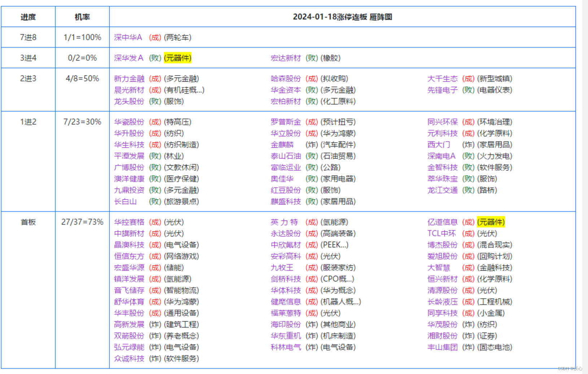Click highlighted (元器件) tag beside 亿道信息
Image resolution: width=588 pixels, height=374 pixels.
(x=491, y=222)
